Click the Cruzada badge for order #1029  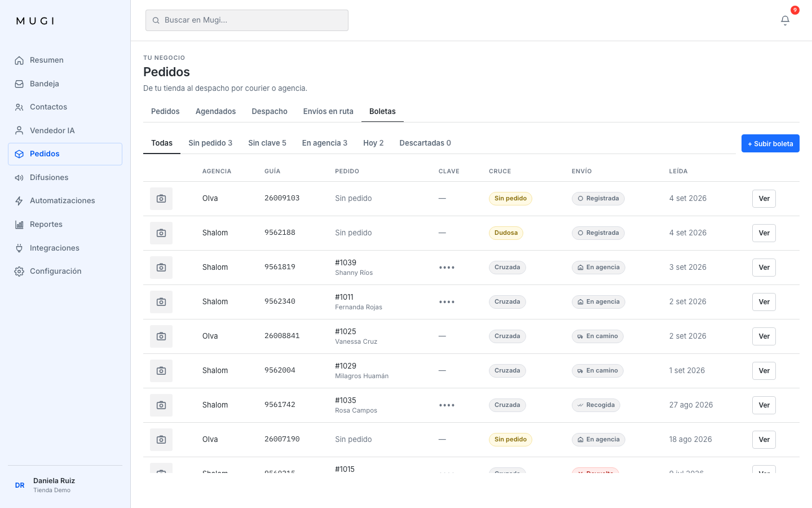(507, 371)
